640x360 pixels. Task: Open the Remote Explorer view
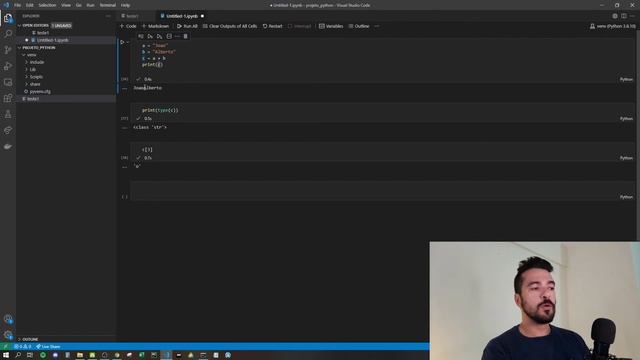[x=8, y=82]
